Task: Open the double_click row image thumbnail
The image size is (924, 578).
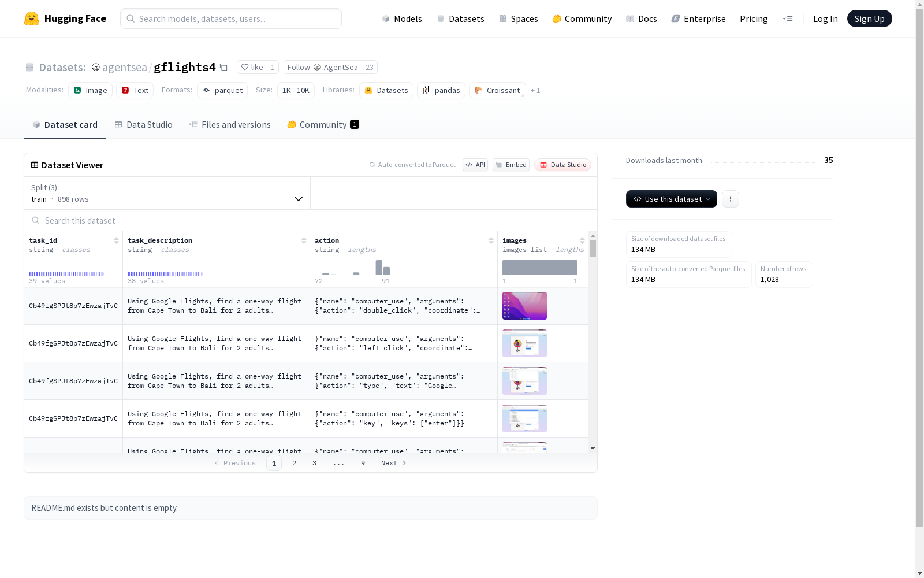Action: tap(524, 306)
